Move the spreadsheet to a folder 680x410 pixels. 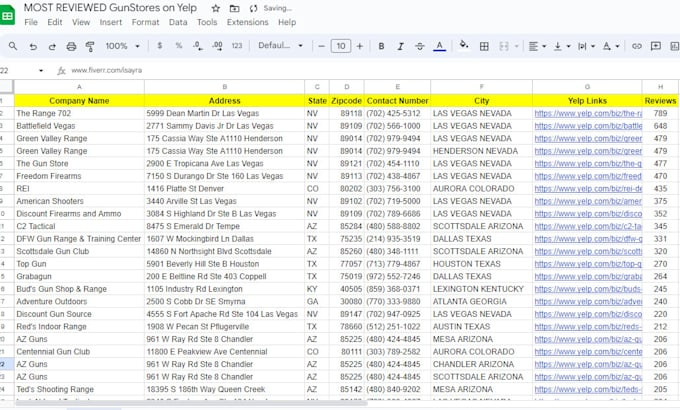point(234,8)
